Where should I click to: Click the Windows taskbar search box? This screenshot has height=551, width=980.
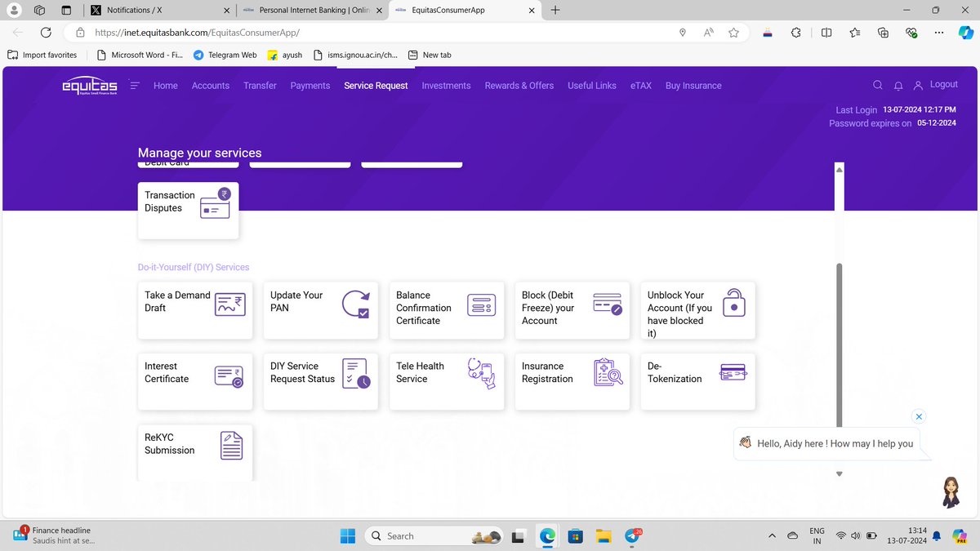point(433,535)
